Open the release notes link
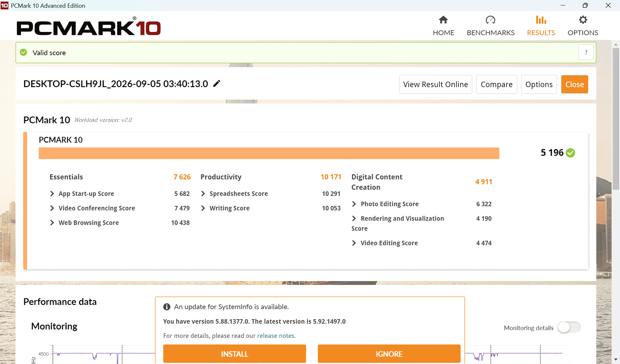 point(276,336)
